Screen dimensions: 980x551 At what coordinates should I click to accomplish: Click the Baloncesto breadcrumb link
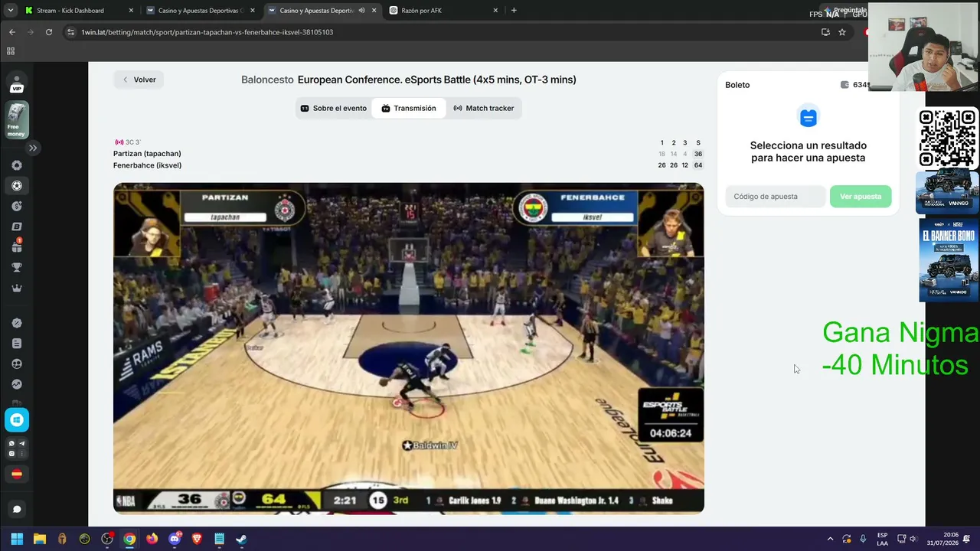coord(267,80)
